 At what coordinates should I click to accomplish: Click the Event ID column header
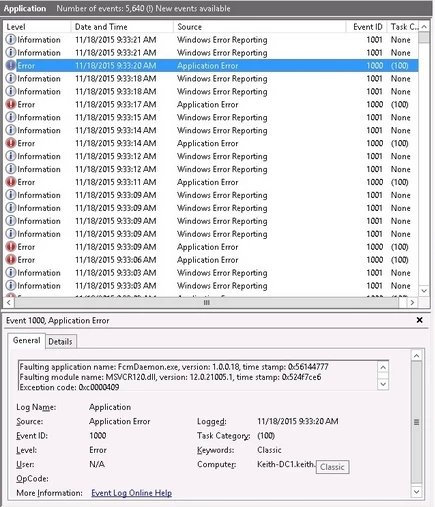point(366,27)
